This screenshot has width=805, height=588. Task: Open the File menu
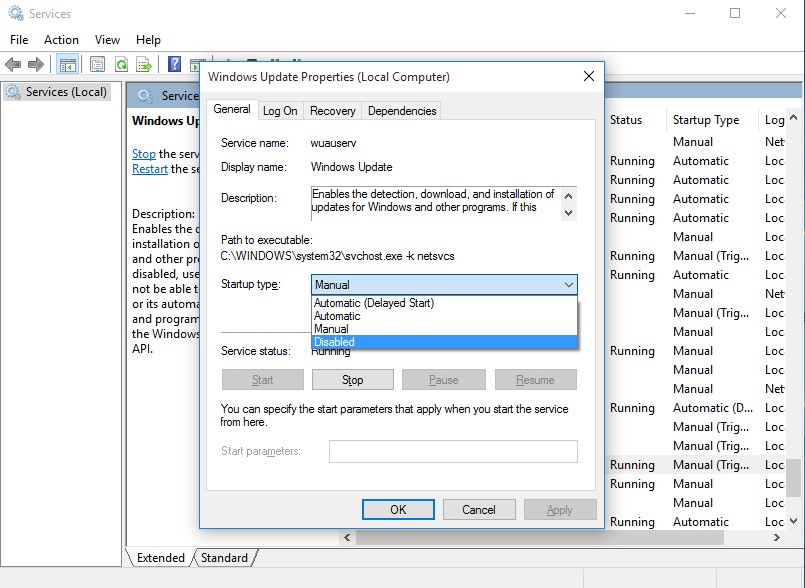19,40
